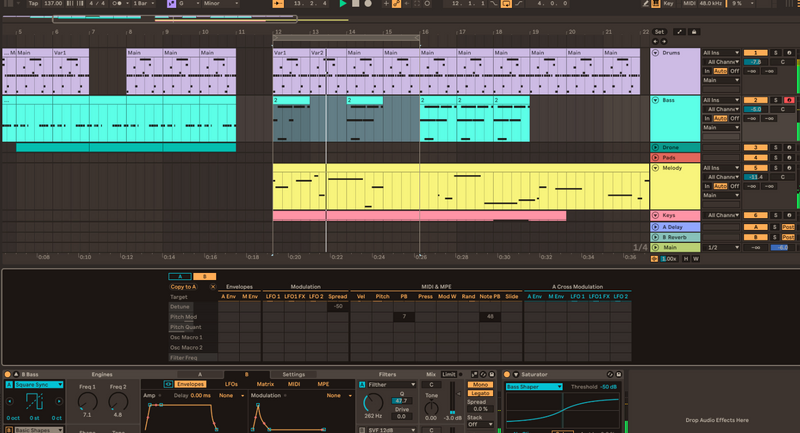Collapse the Bass track with its fold arrow
The image size is (800, 433).
(x=656, y=100)
